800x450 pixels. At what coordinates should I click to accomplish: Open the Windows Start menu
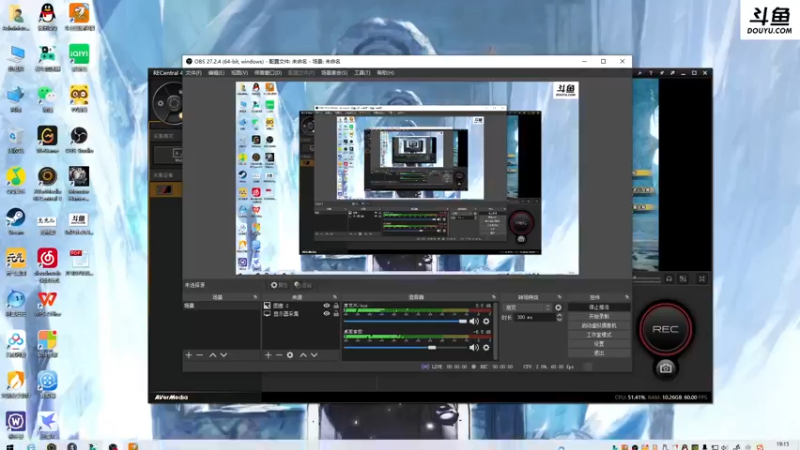(x=10, y=446)
